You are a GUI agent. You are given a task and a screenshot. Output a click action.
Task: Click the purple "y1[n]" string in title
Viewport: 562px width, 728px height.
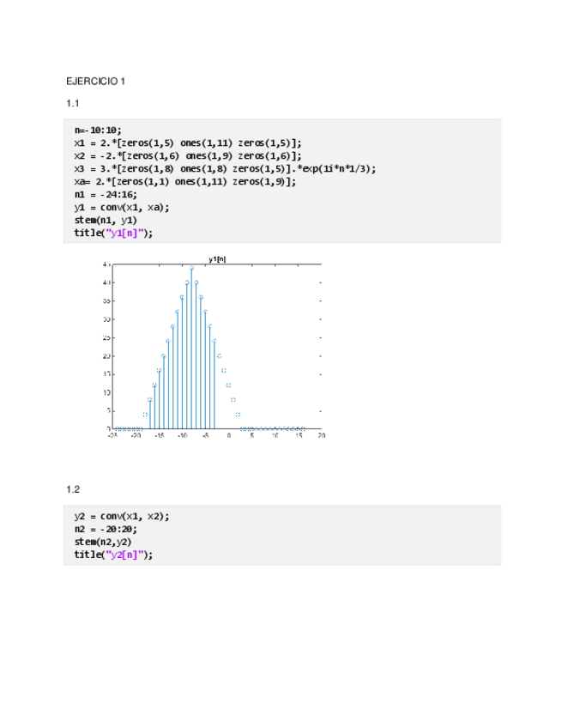coord(128,233)
